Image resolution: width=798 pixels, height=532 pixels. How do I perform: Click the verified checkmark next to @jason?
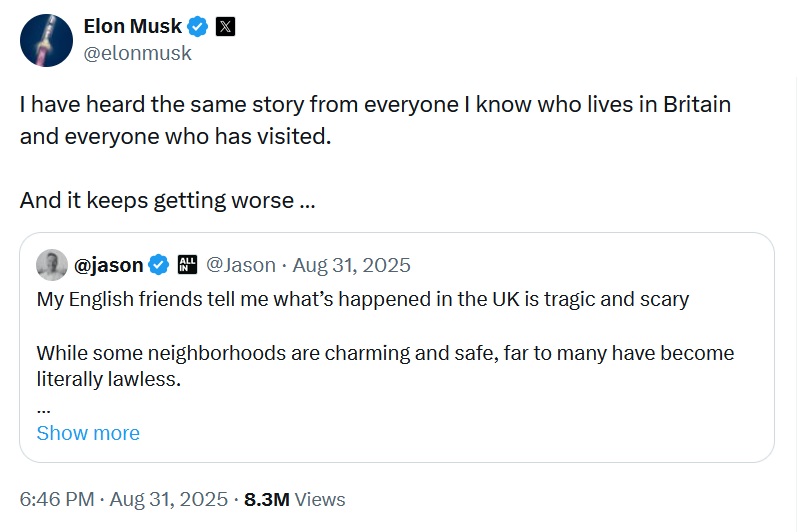click(158, 265)
